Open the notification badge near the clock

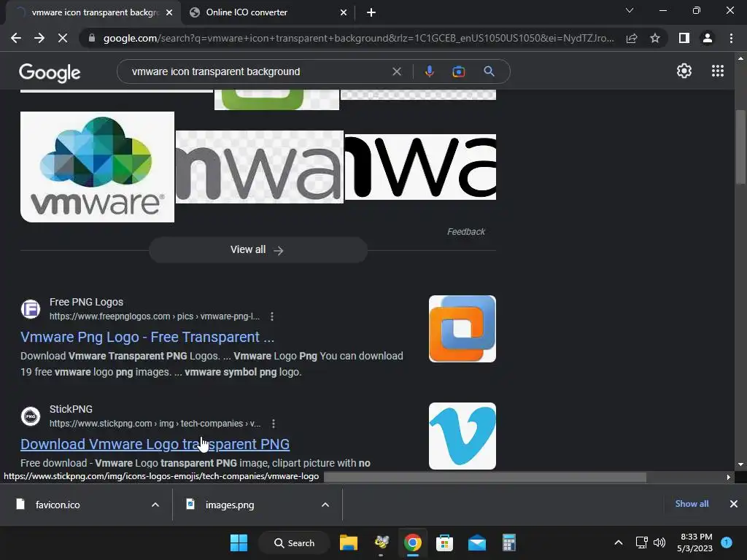coord(726,542)
